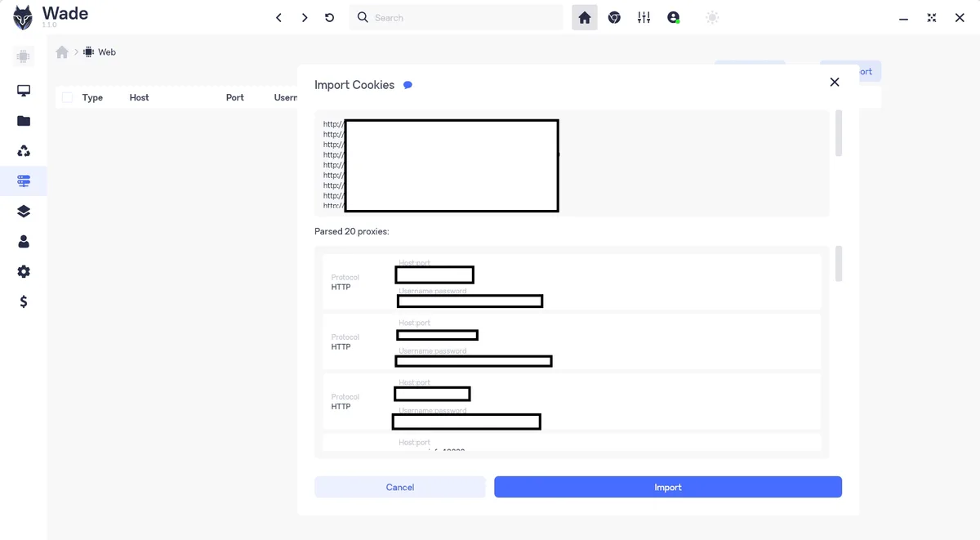
Task: Click the chip icon in the sidebar
Action: coord(23,57)
